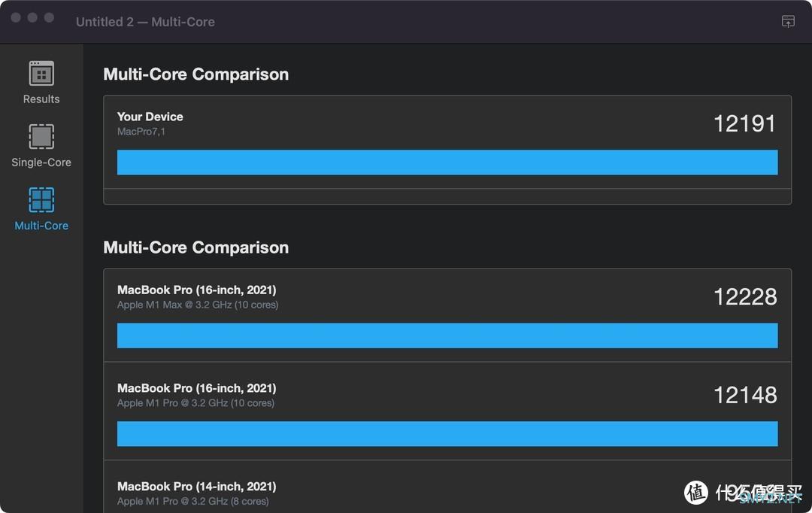Click the 12191 score value

[744, 123]
